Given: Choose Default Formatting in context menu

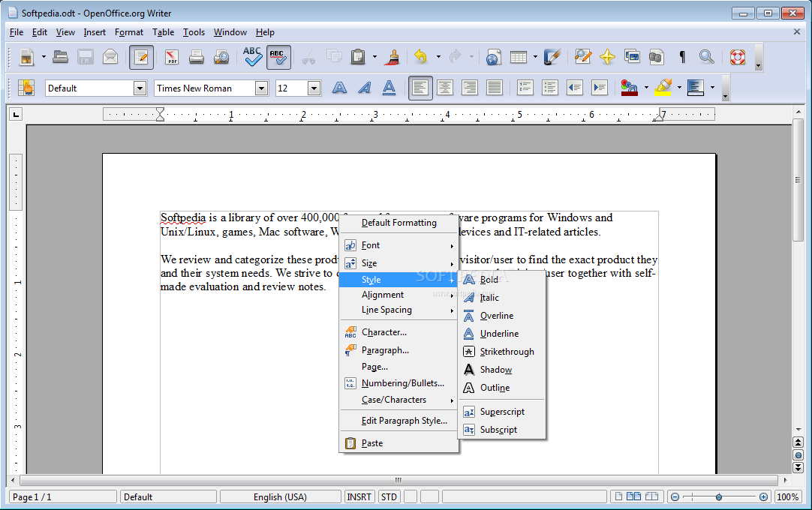Looking at the screenshot, I should point(398,223).
